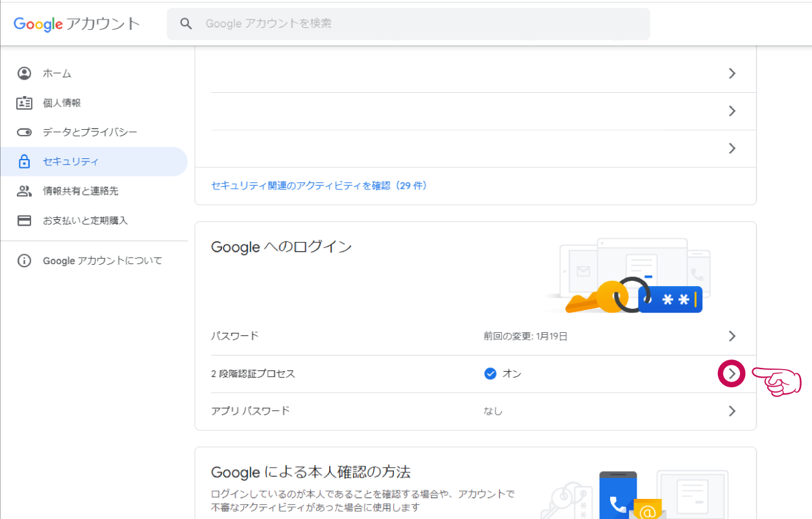The height and width of the screenshot is (519, 812).
Task: Click the ホーム person icon in sidebar
Action: pos(24,73)
